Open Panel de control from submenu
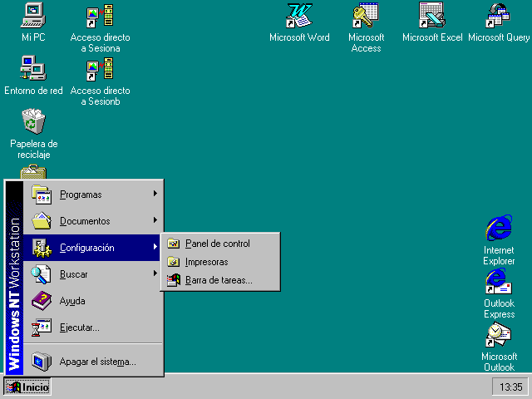This screenshot has height=399, width=532. [220, 244]
